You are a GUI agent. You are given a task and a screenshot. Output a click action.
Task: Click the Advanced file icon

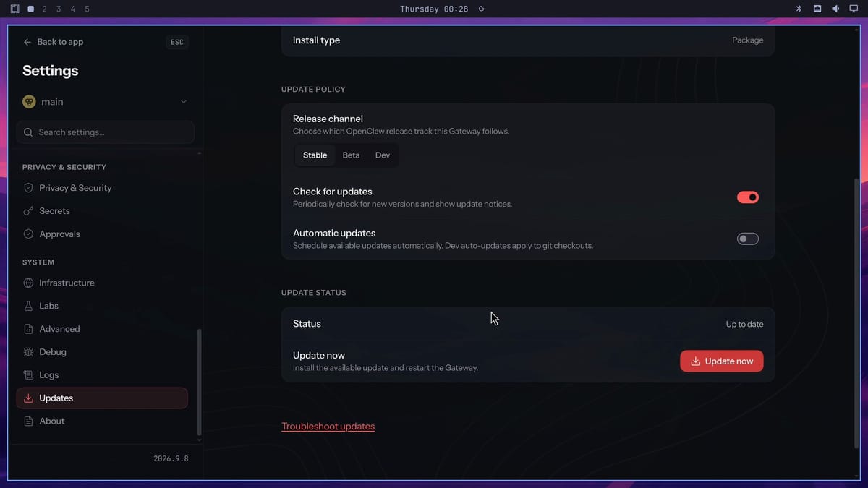[x=28, y=329]
